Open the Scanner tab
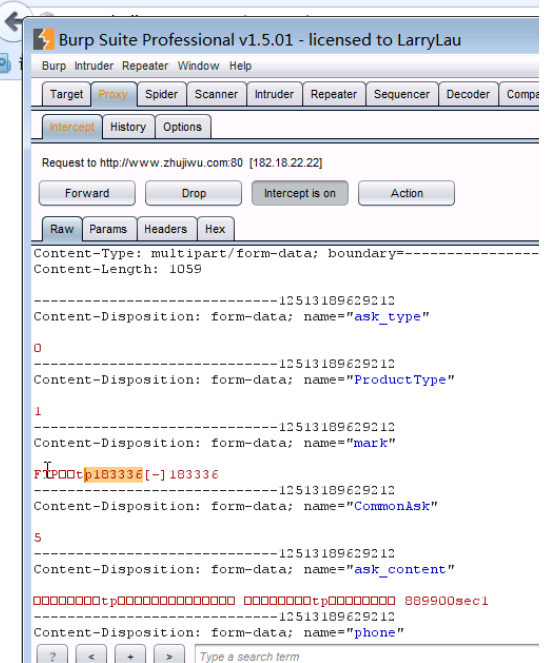This screenshot has width=558, height=663. pyautogui.click(x=216, y=94)
